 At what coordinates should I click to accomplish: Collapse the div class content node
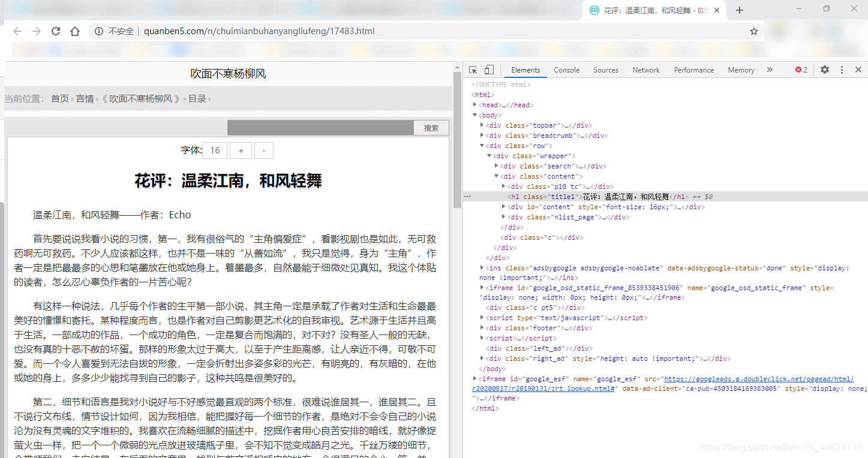(497, 176)
